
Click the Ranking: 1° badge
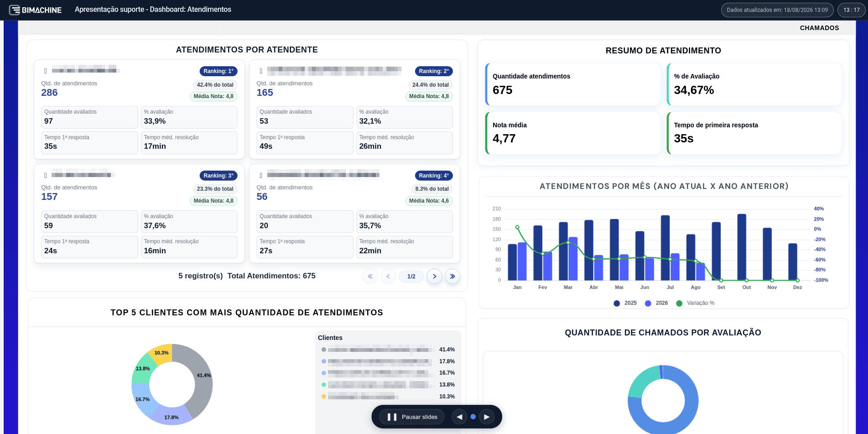click(x=218, y=71)
